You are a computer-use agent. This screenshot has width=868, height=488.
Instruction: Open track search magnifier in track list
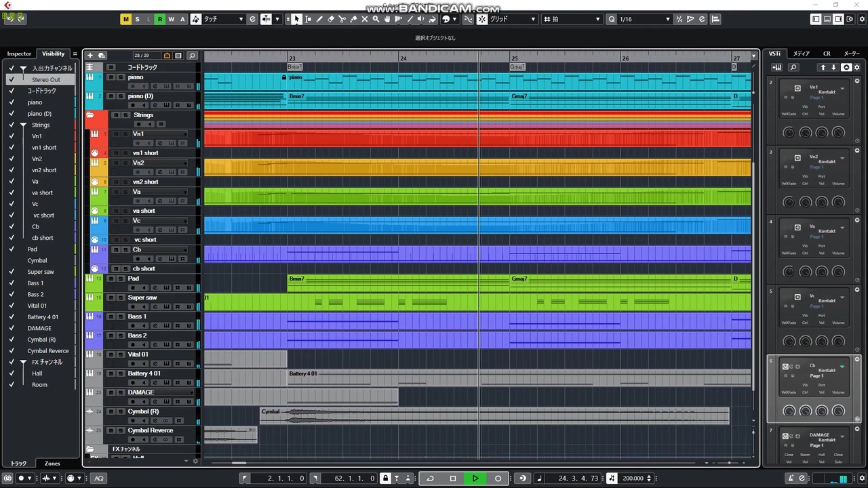pos(192,56)
